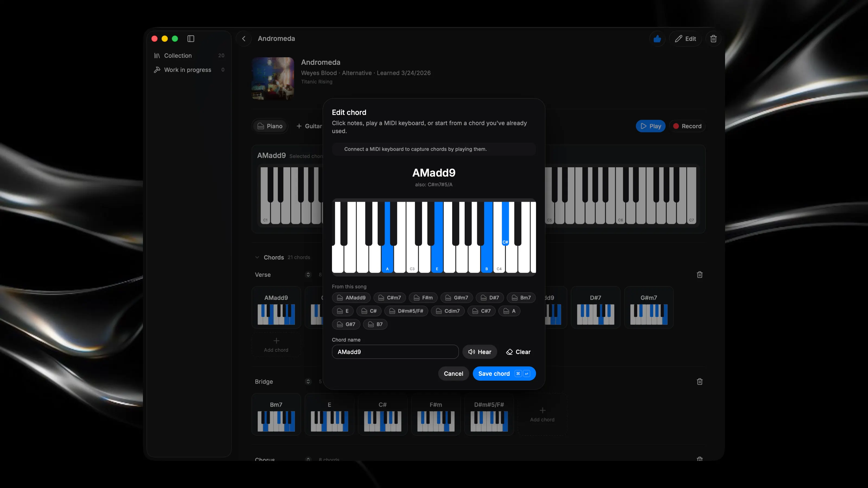The width and height of the screenshot is (868, 488).
Task: Delete the Verse section with trash icon
Action: 700,274
